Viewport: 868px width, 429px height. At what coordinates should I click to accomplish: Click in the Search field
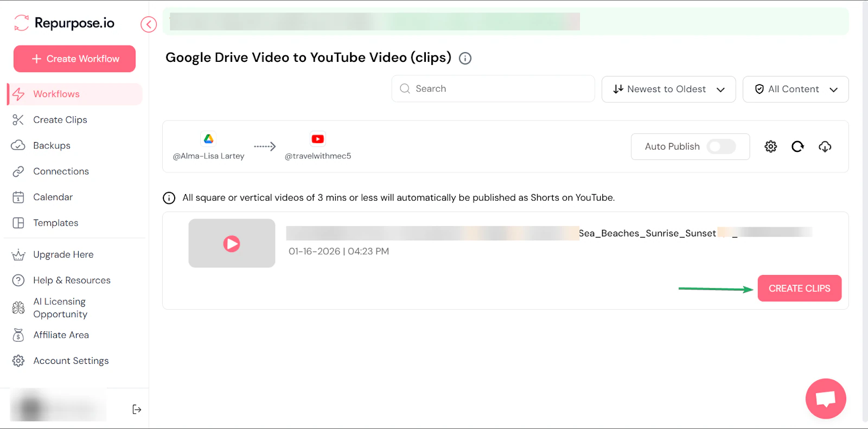[493, 88]
